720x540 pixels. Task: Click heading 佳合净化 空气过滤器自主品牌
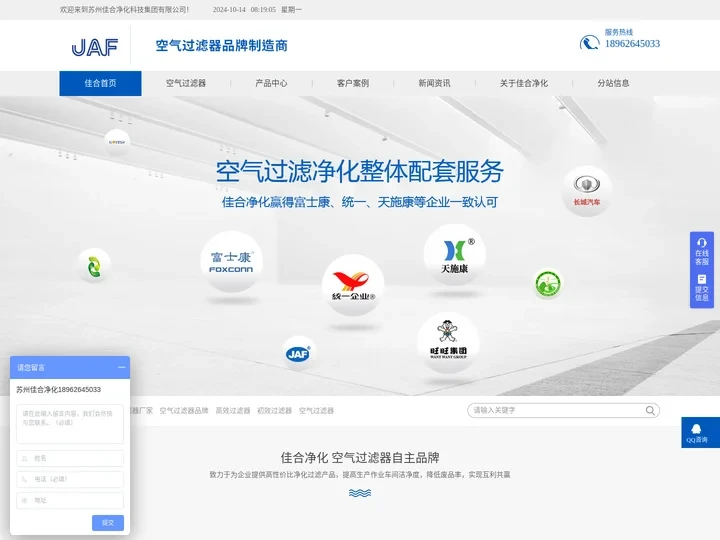(x=360, y=457)
